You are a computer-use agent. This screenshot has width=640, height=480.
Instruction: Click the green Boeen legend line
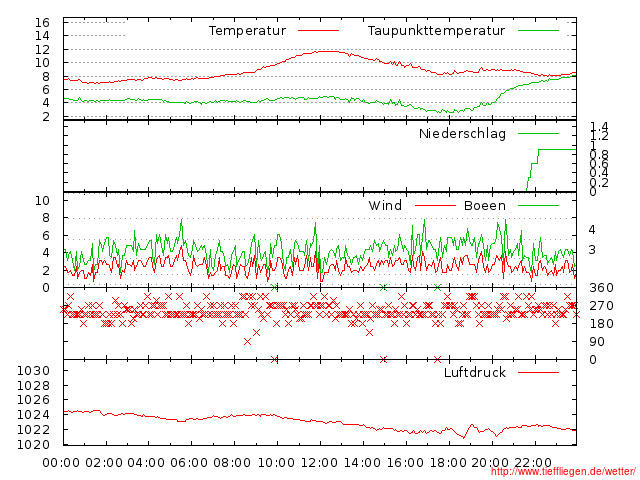click(x=538, y=206)
